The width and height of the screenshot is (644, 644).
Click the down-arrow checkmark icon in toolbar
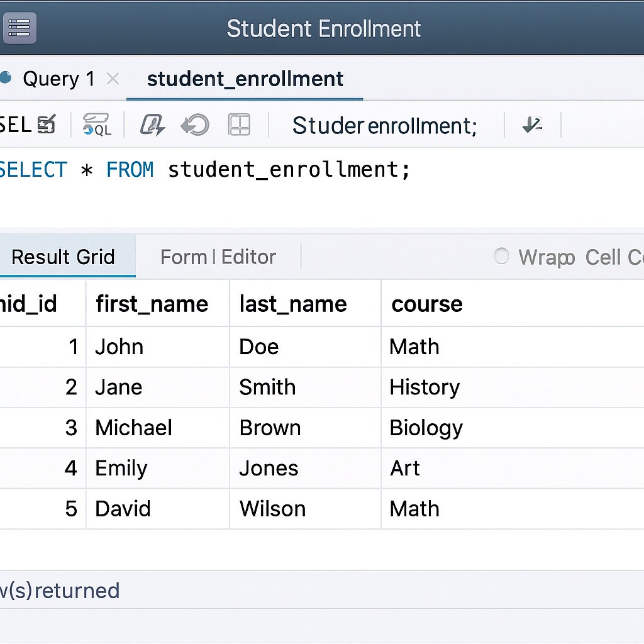(532, 125)
